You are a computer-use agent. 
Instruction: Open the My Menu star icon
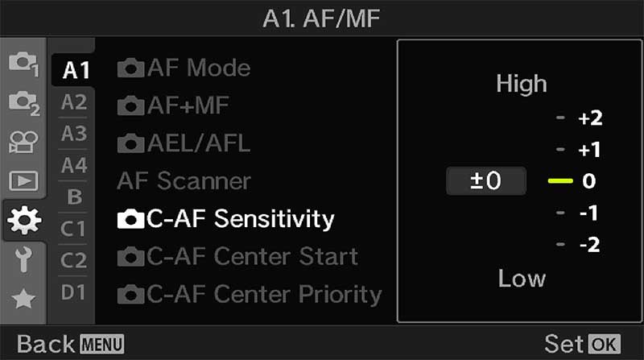(x=22, y=299)
